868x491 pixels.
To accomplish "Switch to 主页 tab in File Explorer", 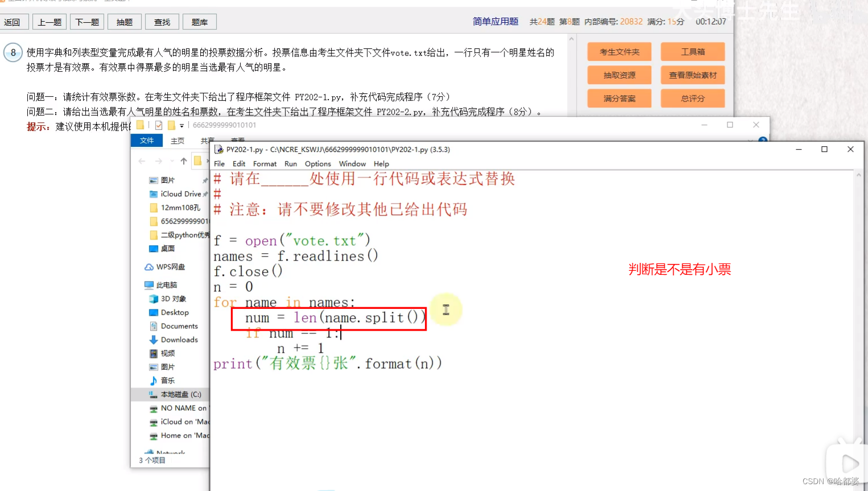I will [177, 141].
